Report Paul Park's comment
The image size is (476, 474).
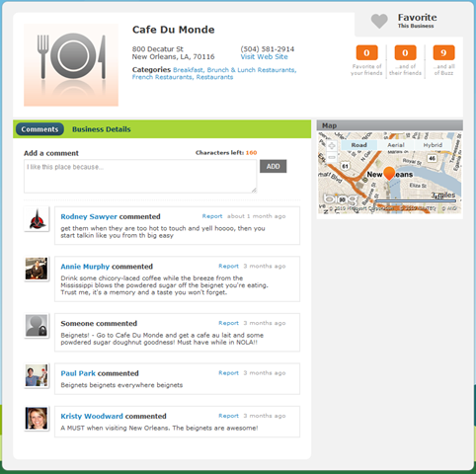pos(228,373)
